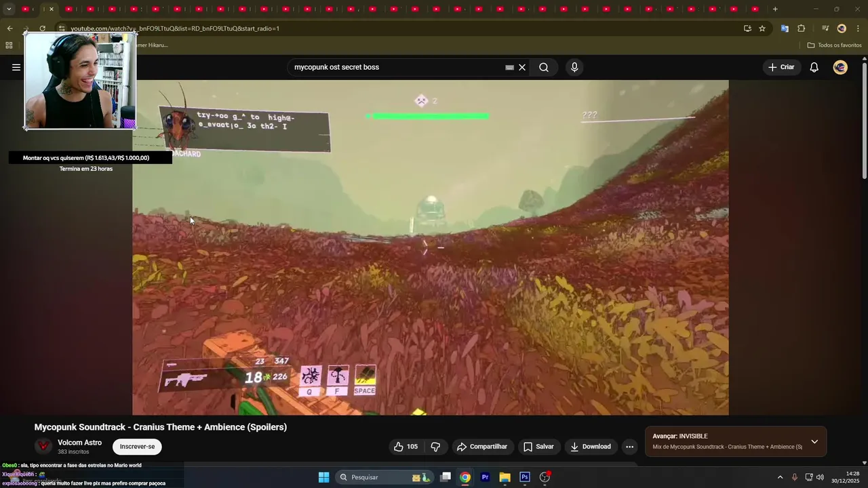Open Adobe Premiere Pro from the taskbar
This screenshot has width=868, height=488.
(485, 477)
